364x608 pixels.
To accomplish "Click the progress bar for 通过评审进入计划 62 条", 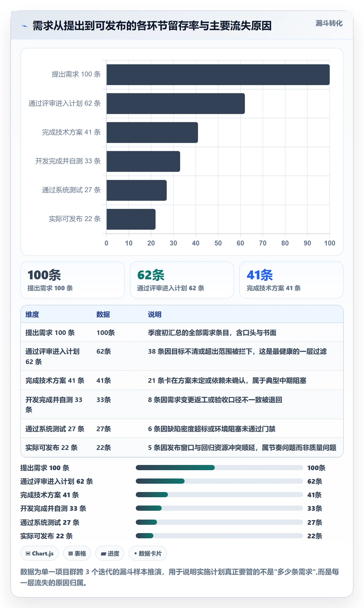I will click(219, 481).
